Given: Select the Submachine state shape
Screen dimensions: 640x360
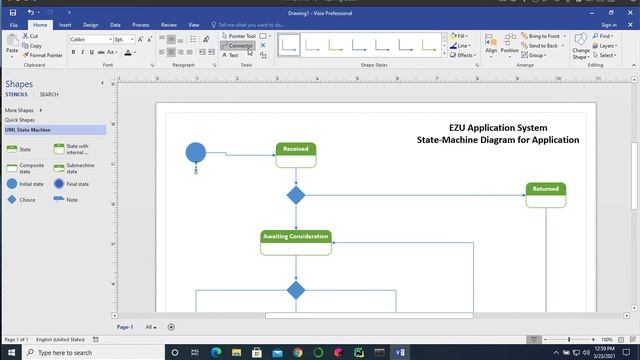Looking at the screenshot, I should [74, 168].
